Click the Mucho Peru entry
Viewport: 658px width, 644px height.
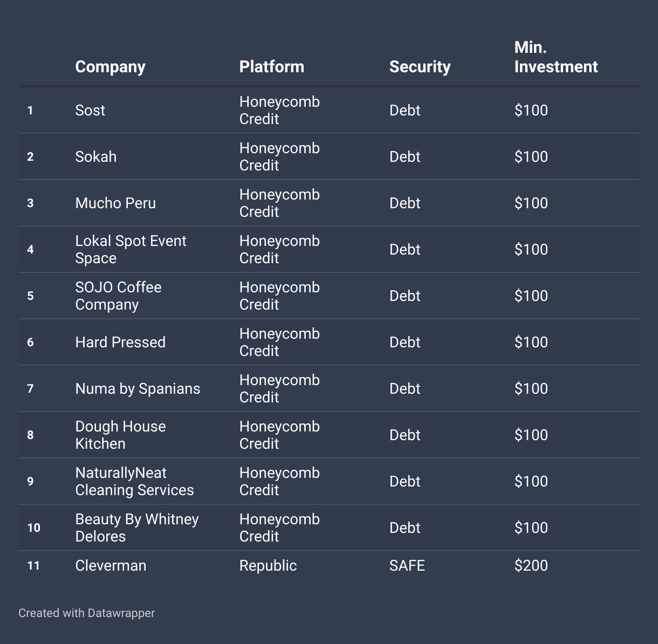(115, 203)
